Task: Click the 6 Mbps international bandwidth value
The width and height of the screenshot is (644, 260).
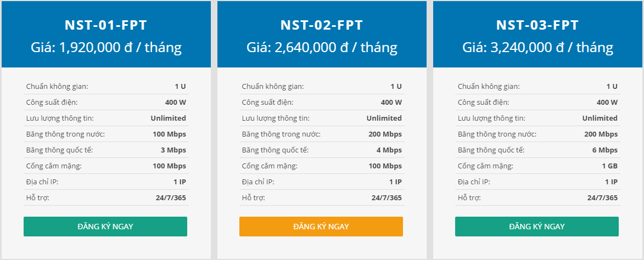Action: [605, 150]
